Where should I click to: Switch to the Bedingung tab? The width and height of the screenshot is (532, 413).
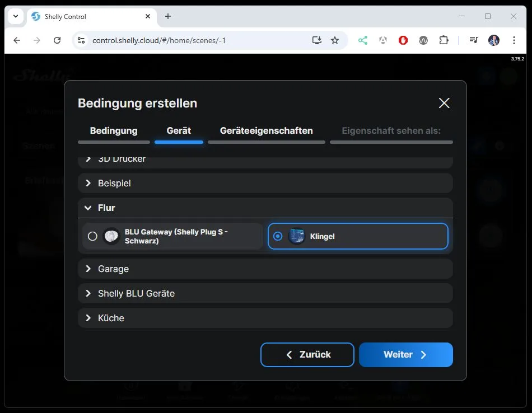(x=114, y=131)
